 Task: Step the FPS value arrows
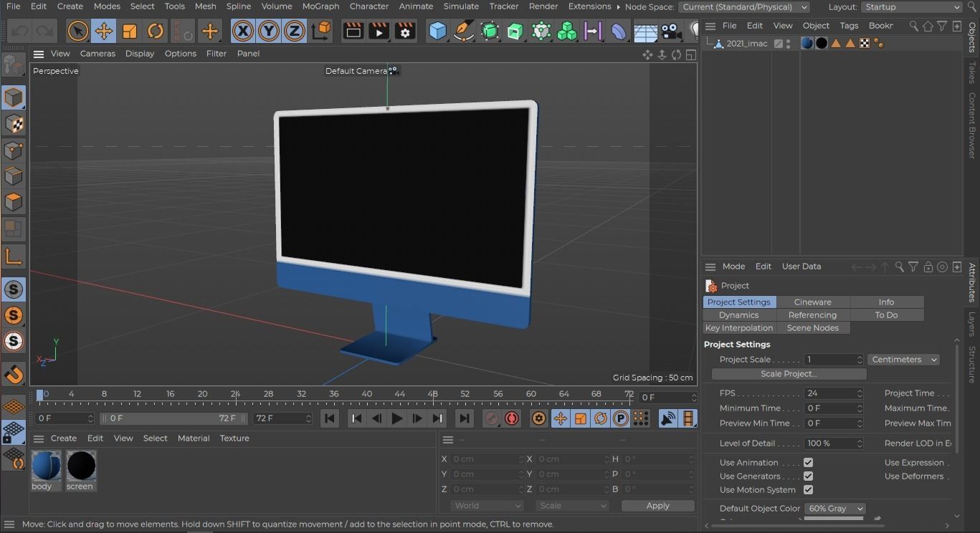[x=860, y=393]
